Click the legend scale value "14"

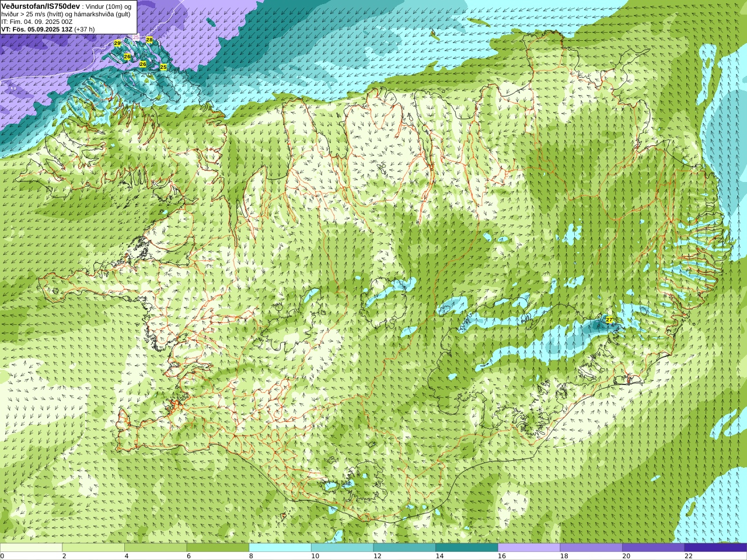click(x=439, y=556)
